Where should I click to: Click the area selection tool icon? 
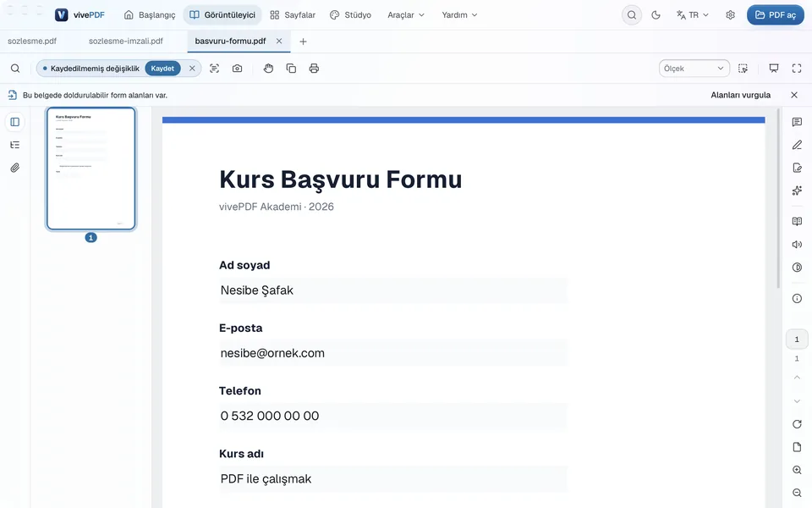coord(743,69)
